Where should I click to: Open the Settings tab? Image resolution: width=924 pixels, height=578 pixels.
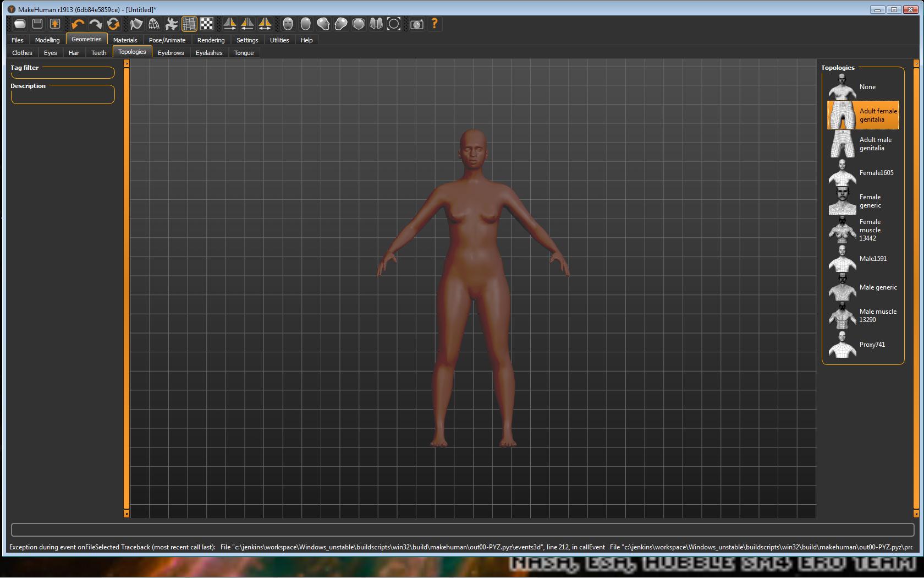tap(248, 40)
